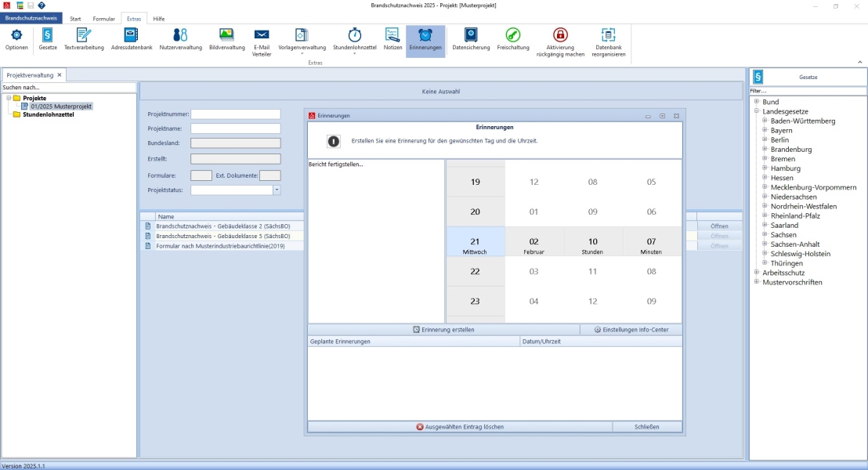Open Optionen from the Extras ribbon
The image size is (868, 470).
[16, 41]
